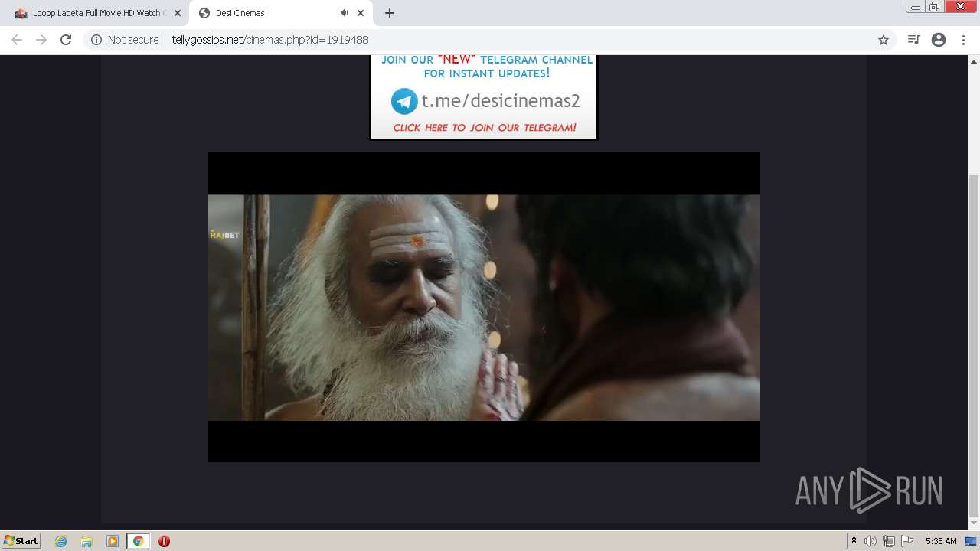Click here to join our Telegram
980x551 pixels.
485,128
